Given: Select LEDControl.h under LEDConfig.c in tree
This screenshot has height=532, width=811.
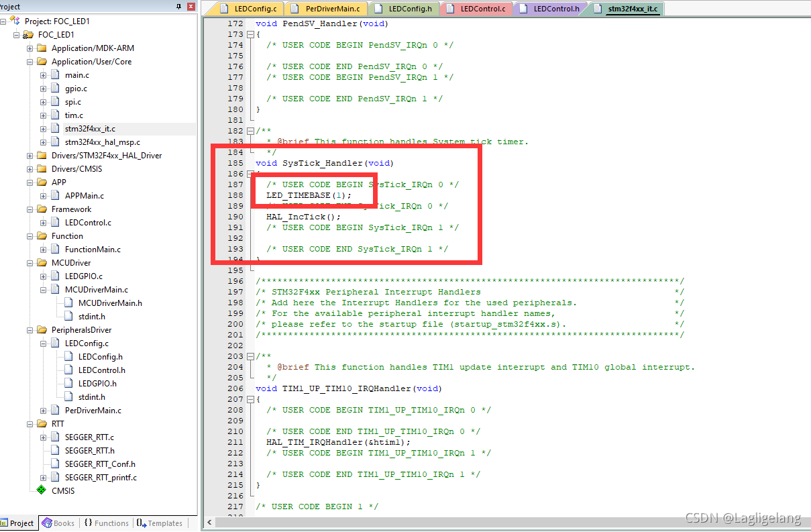Looking at the screenshot, I should (101, 370).
